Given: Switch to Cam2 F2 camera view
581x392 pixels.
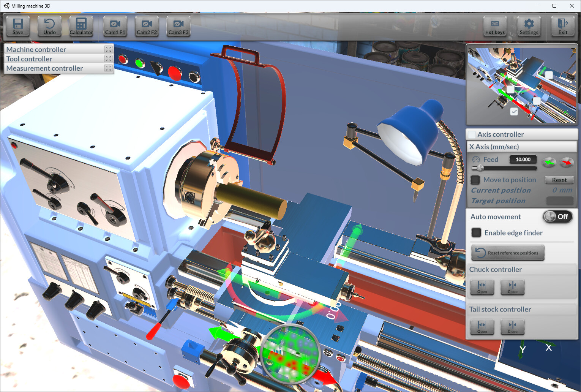Looking at the screenshot, I should (147, 26).
